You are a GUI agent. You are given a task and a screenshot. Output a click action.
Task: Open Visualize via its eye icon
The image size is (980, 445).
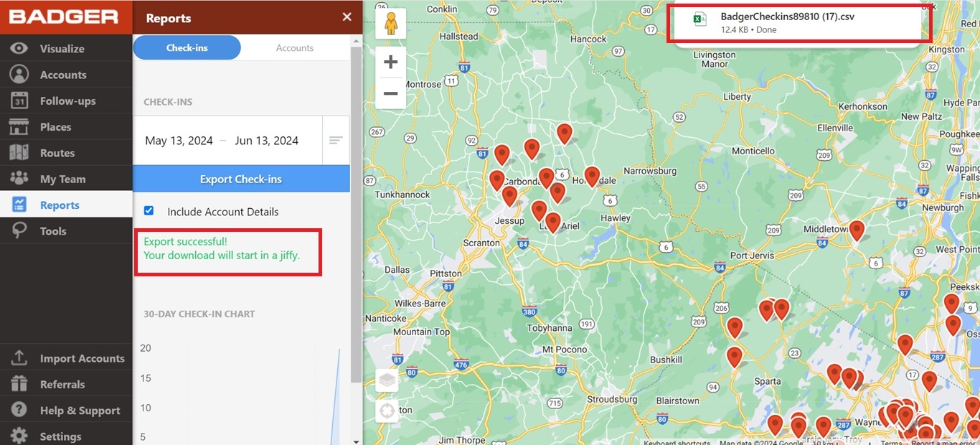[19, 49]
